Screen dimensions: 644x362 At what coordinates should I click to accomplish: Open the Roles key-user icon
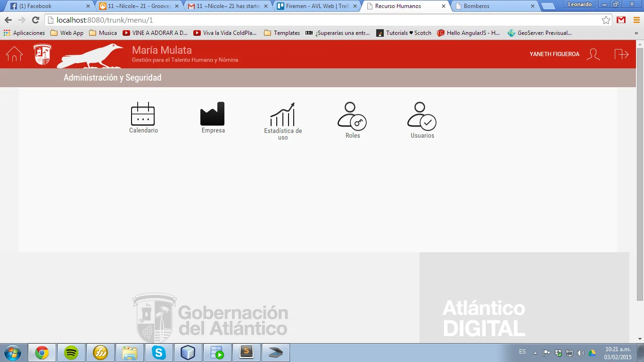pyautogui.click(x=352, y=116)
